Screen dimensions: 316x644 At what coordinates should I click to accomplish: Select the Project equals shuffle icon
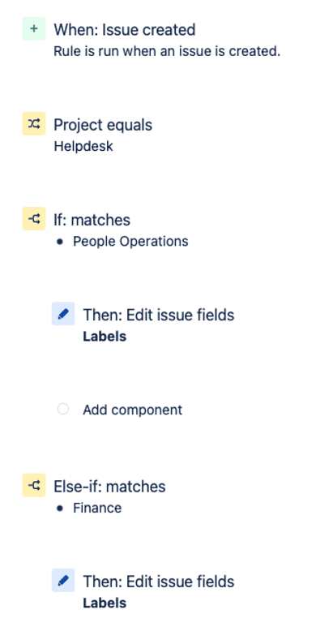pos(34,123)
